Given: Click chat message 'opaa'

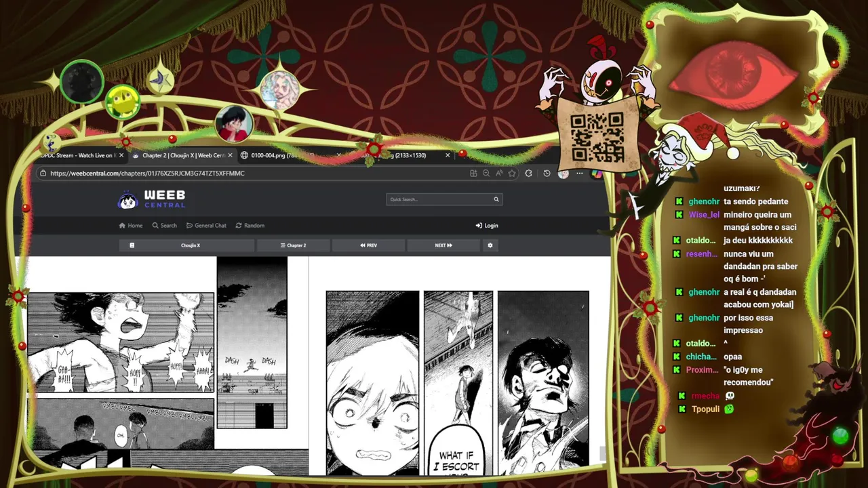Looking at the screenshot, I should tap(732, 357).
